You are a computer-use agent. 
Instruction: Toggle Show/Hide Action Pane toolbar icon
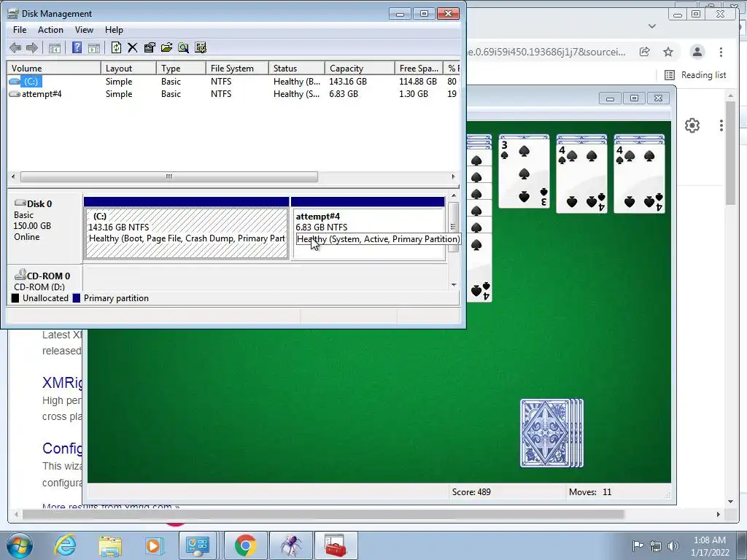point(94,47)
